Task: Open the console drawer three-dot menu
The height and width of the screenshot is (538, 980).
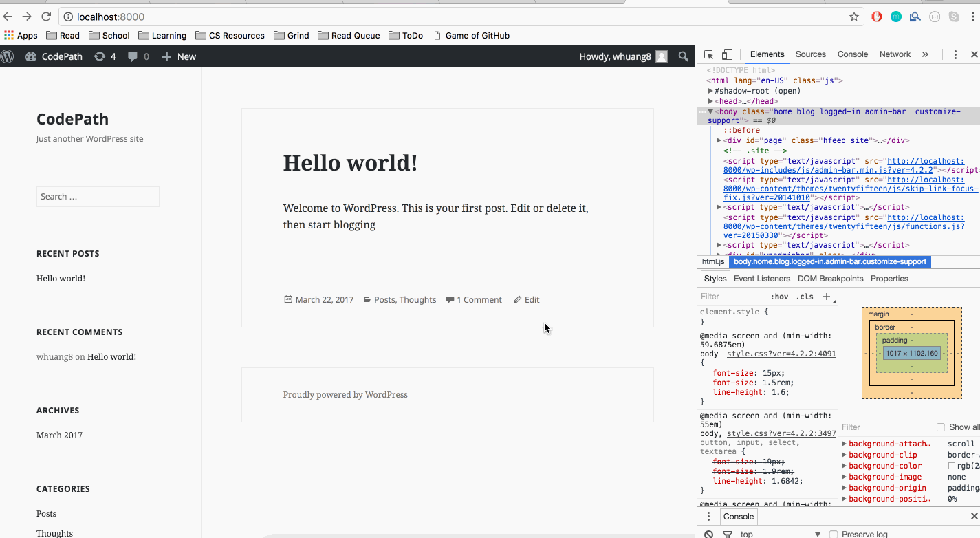Action: pyautogui.click(x=708, y=516)
